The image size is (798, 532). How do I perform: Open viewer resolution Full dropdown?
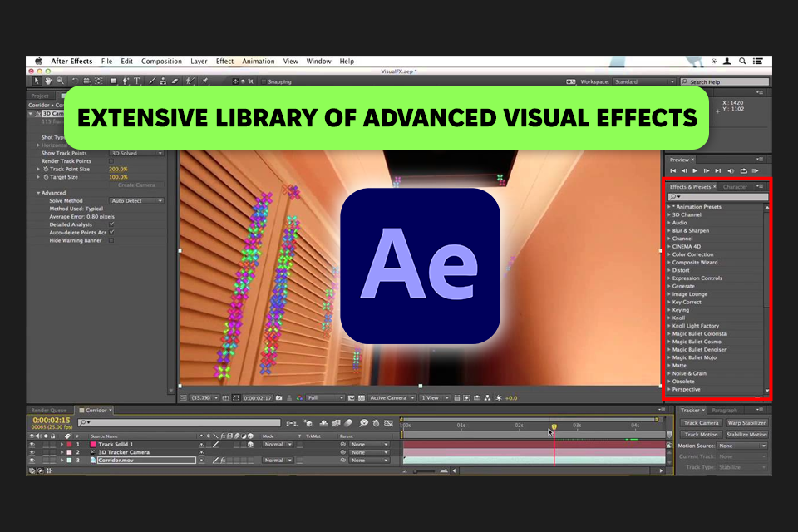click(x=325, y=398)
